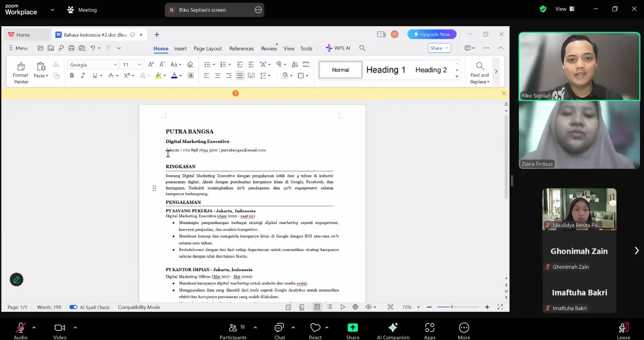
Task: Click the justify alignment icon
Action: click(x=240, y=75)
